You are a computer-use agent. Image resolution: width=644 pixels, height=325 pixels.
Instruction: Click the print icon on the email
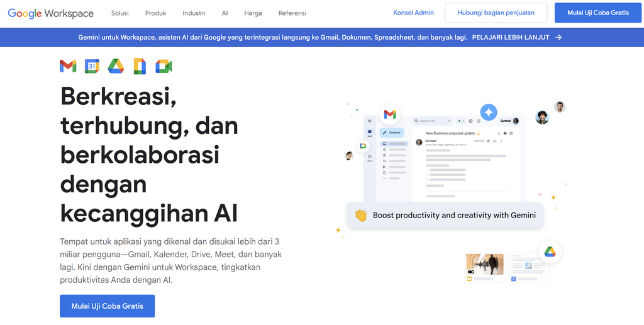coord(505,133)
